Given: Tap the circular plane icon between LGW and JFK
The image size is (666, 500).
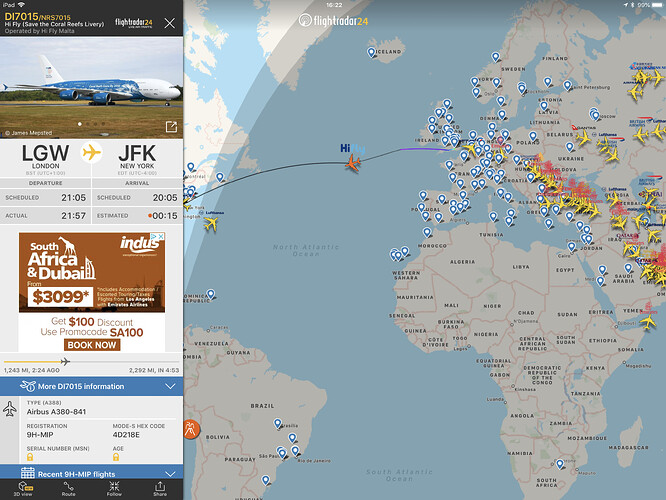Looking at the screenshot, I should pos(91,152).
